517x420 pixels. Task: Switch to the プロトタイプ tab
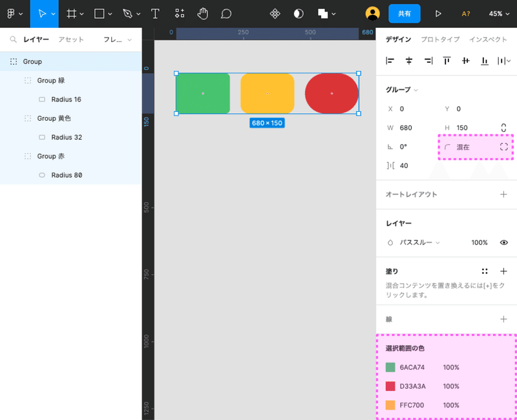point(440,39)
